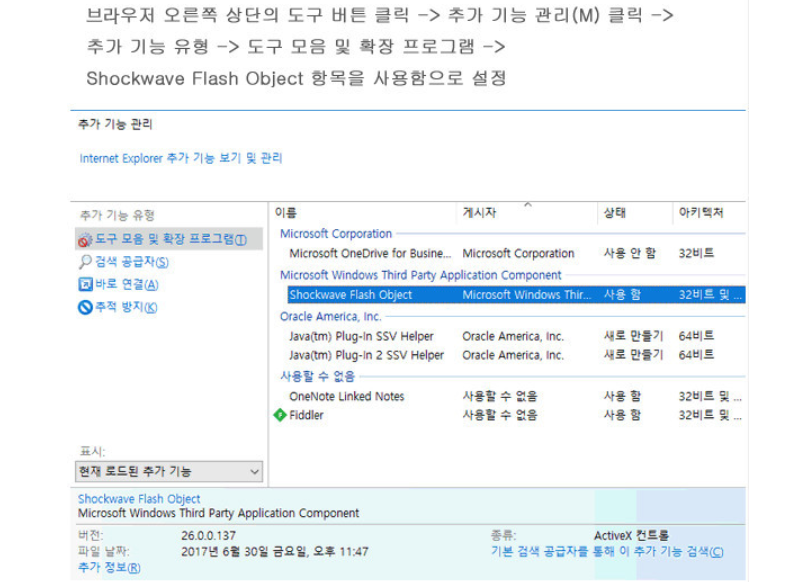Screen dimensions: 809x582
Task: Select the Microsoft OneDrive for Business row
Action: pos(516,253)
